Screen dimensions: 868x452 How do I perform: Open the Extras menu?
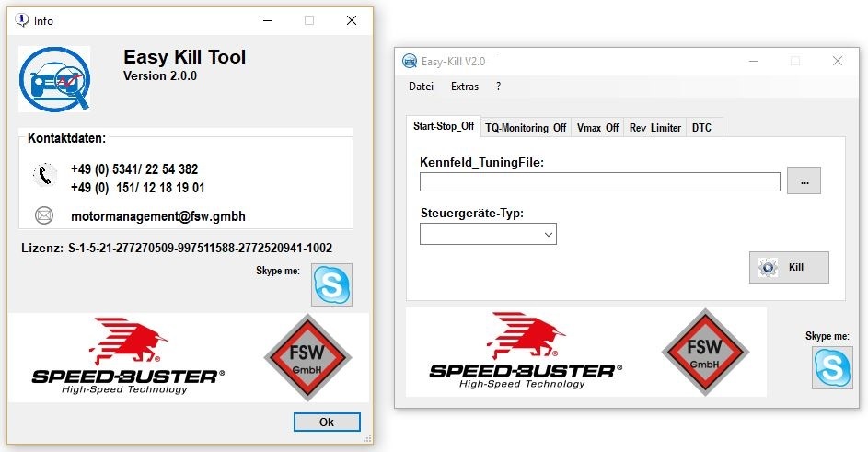point(465,87)
